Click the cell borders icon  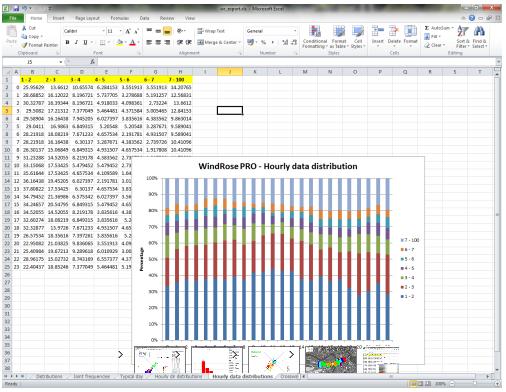[x=103, y=43]
